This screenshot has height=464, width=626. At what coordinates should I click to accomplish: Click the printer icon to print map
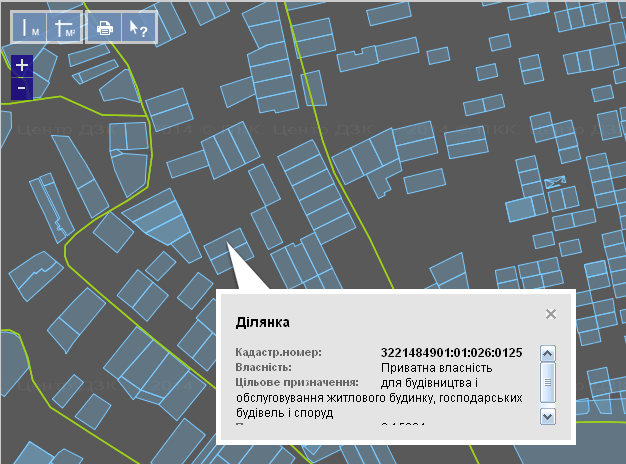pos(104,28)
